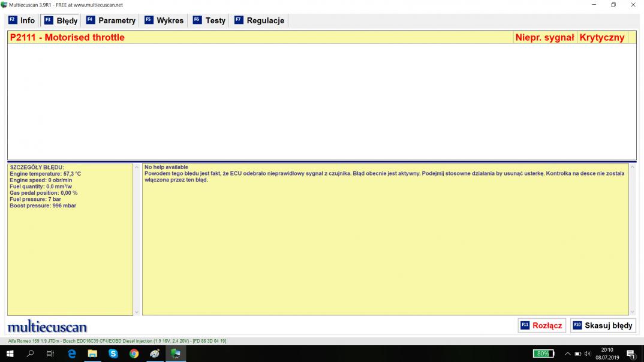The width and height of the screenshot is (644, 362).
Task: Click the SZCZEGÓŁY BŁĘDU heading
Action: coord(37,167)
